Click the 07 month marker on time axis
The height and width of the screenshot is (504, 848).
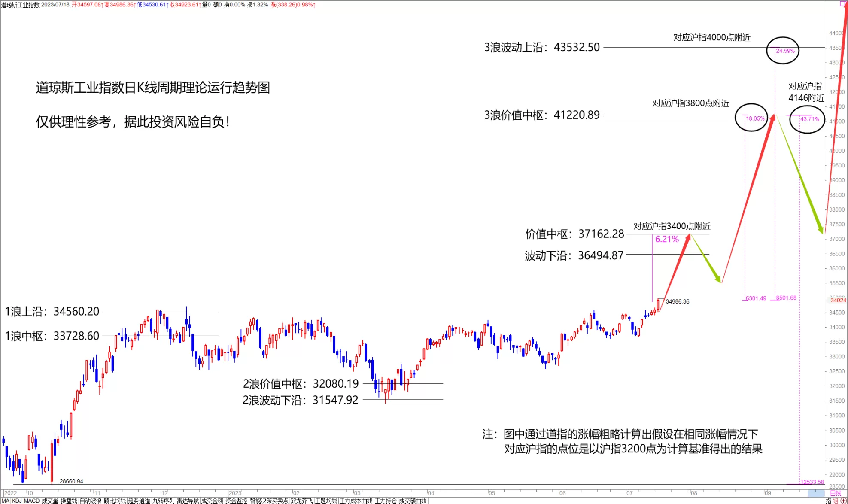pyautogui.click(x=629, y=493)
